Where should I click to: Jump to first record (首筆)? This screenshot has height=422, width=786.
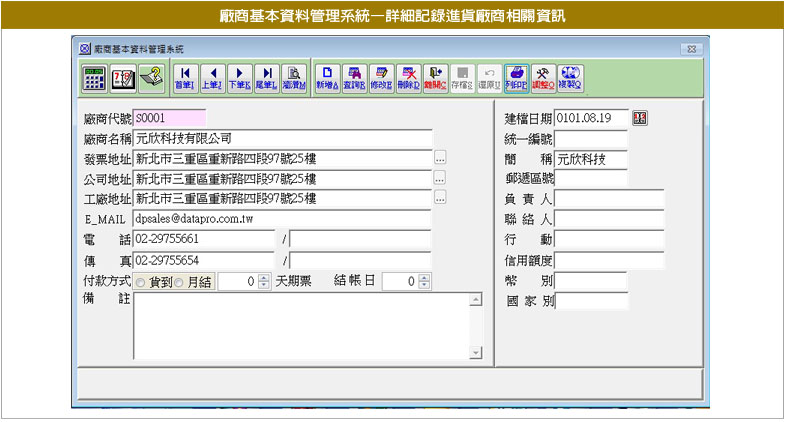tap(185, 78)
